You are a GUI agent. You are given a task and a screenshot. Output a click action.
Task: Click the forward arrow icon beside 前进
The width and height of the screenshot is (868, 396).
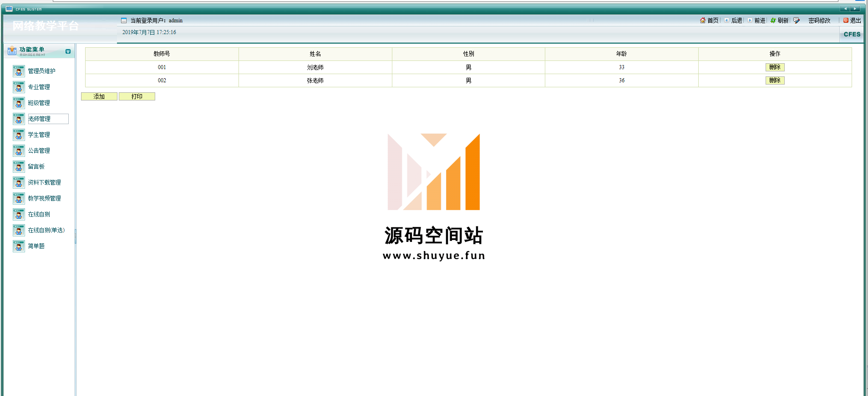tap(750, 20)
